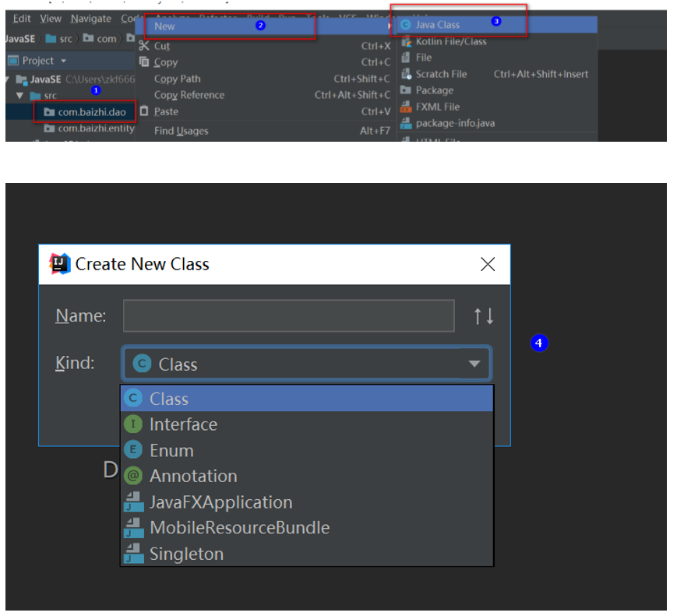Open the Kind combo box
This screenshot has height=616, width=677.
[x=307, y=364]
